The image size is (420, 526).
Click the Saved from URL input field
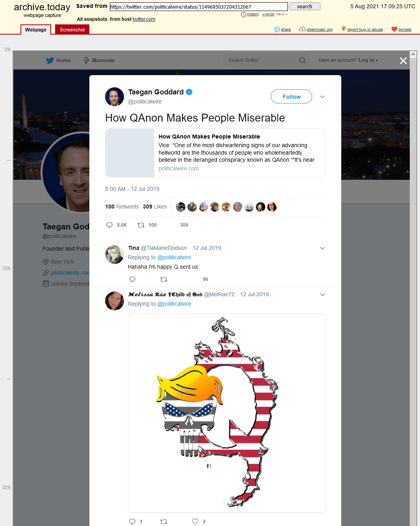(x=199, y=7)
